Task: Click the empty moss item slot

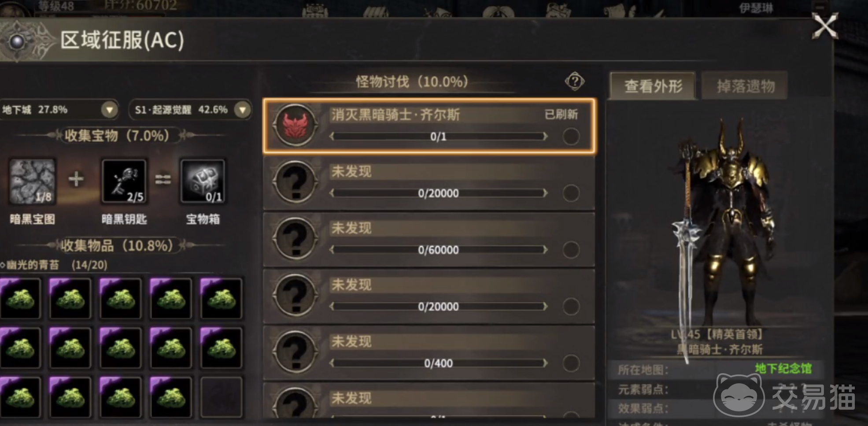Action: (x=221, y=397)
